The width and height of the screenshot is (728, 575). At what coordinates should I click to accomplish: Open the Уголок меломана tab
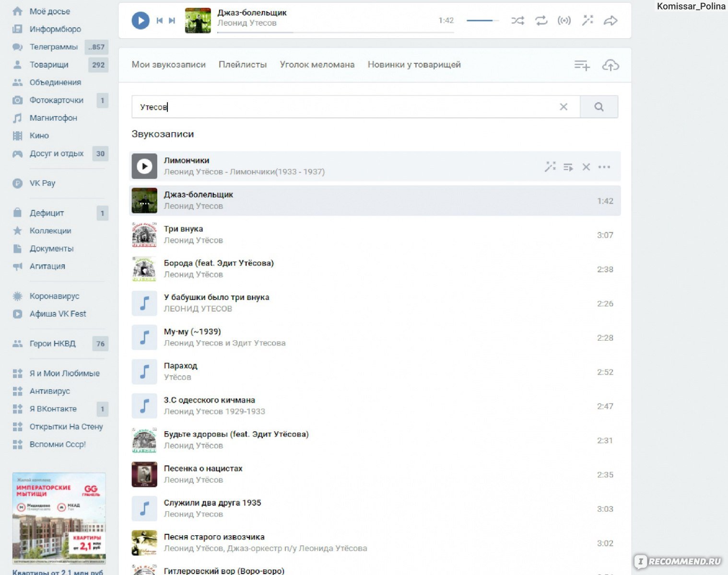click(x=317, y=65)
